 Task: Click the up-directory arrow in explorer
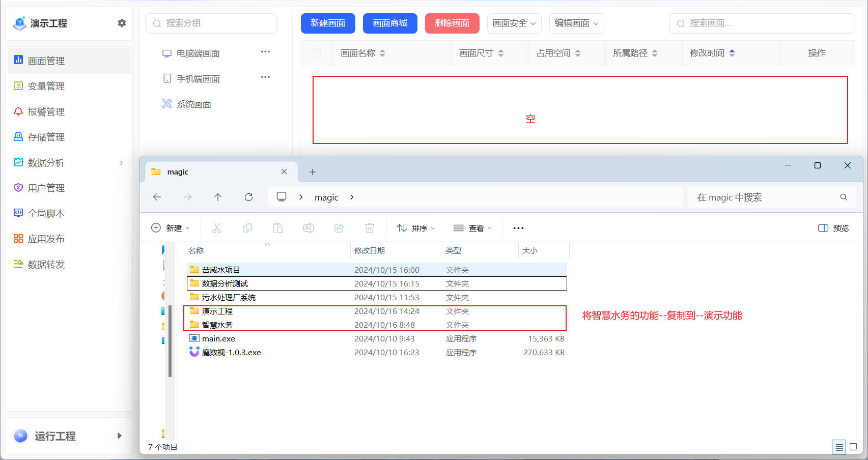[218, 197]
